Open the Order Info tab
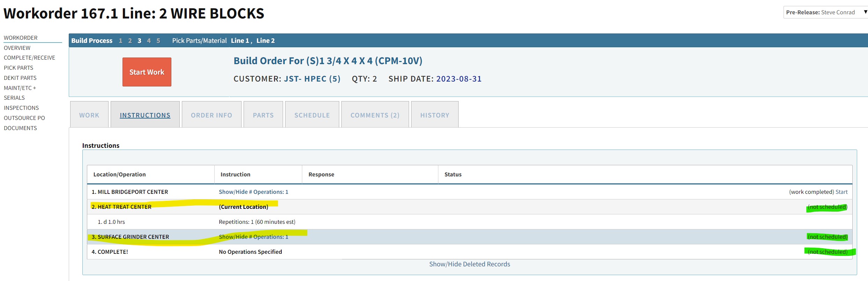 (211, 115)
